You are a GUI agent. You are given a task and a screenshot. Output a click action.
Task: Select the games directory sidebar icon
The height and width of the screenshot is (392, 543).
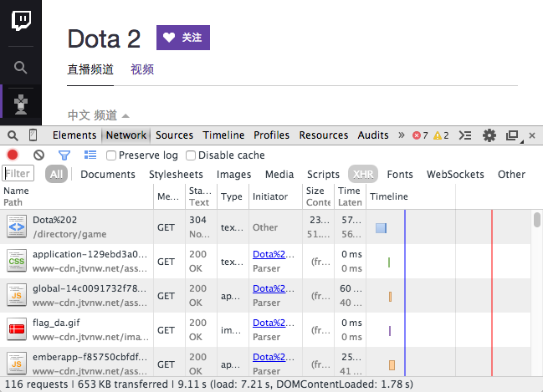21,104
